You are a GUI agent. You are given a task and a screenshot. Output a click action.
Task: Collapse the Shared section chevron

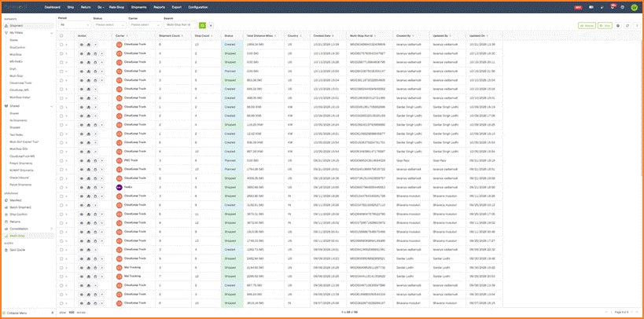[51, 106]
